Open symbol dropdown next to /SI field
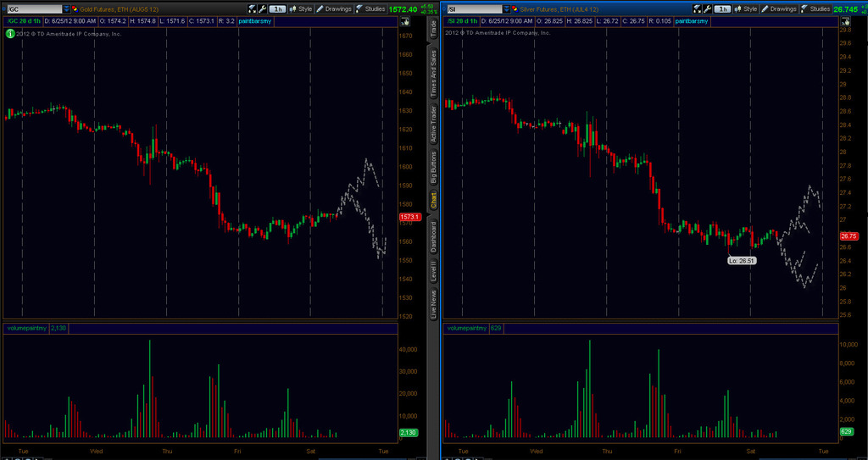Viewport: 868px width, 460px height. (508, 8)
